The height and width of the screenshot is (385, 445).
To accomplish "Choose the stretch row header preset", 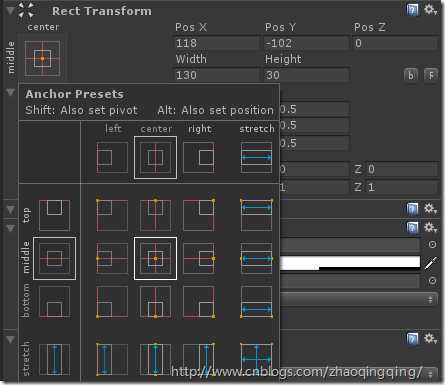I will pos(55,359).
